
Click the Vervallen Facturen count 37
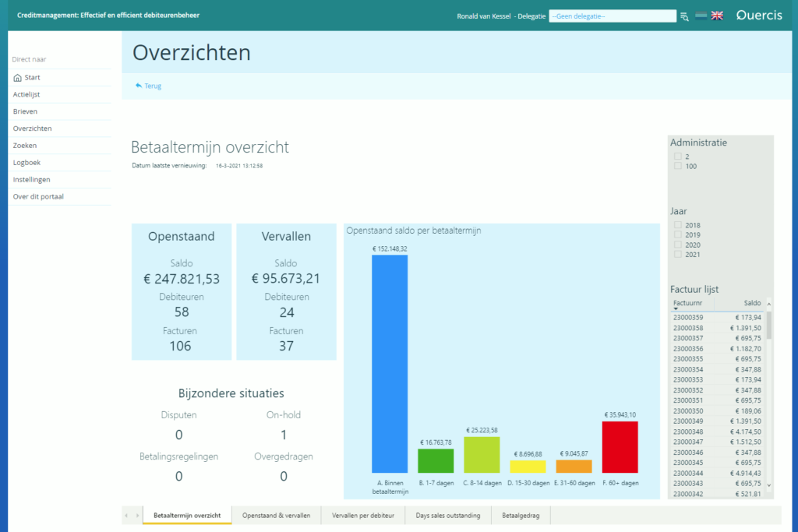coord(286,346)
